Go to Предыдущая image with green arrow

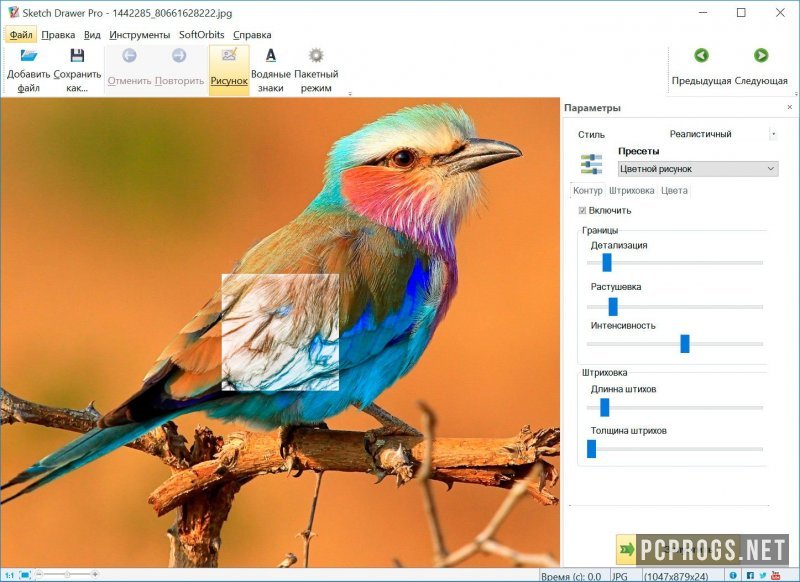click(x=702, y=55)
